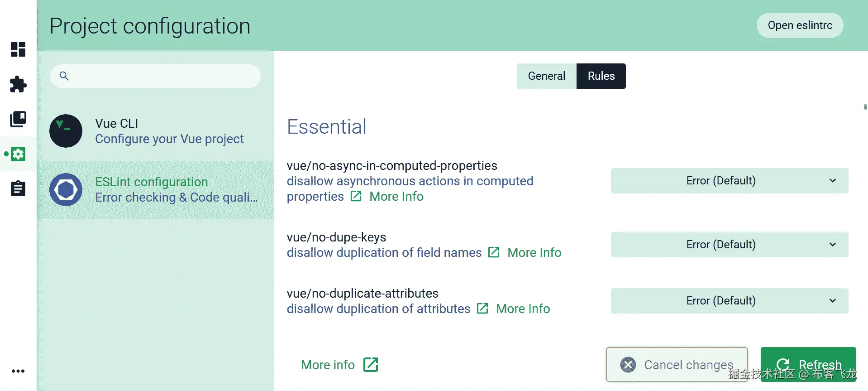Click the Vue CLI terminal icon

tap(66, 131)
